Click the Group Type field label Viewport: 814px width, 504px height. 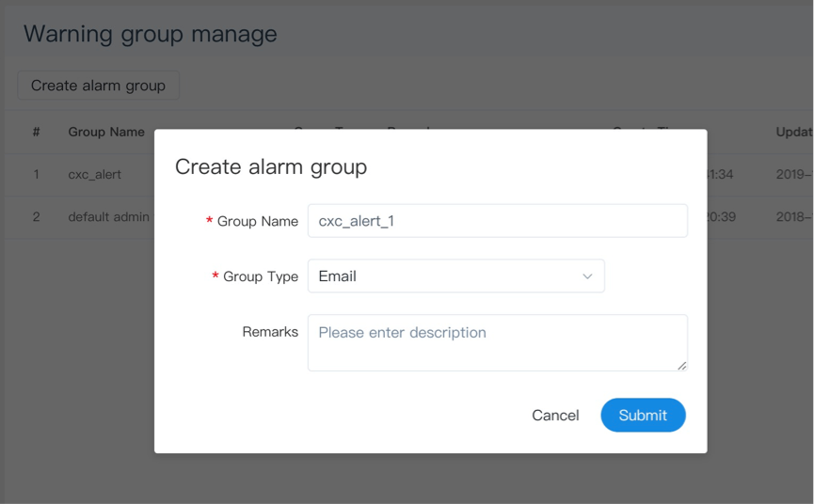point(260,276)
